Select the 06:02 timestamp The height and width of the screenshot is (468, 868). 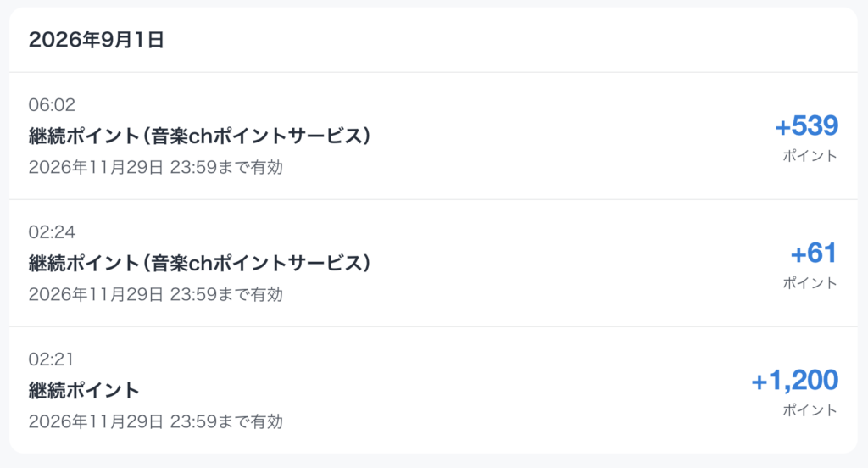click(52, 104)
